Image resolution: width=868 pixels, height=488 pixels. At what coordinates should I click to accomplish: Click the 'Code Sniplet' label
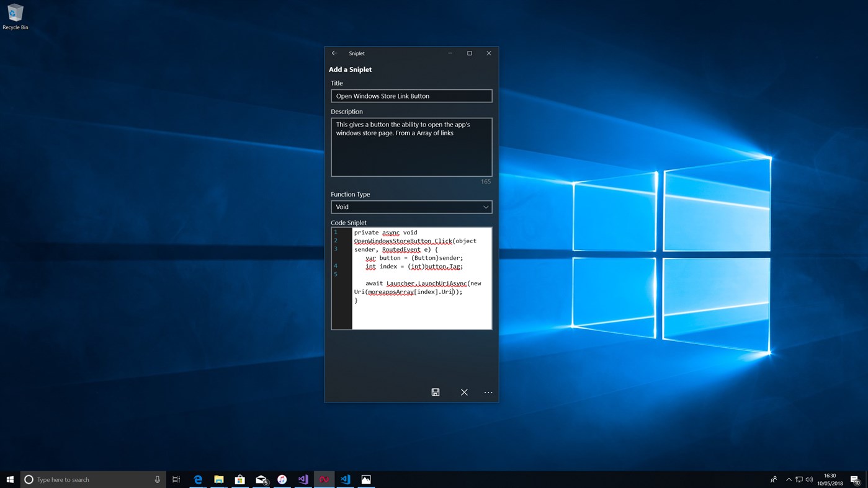(349, 223)
